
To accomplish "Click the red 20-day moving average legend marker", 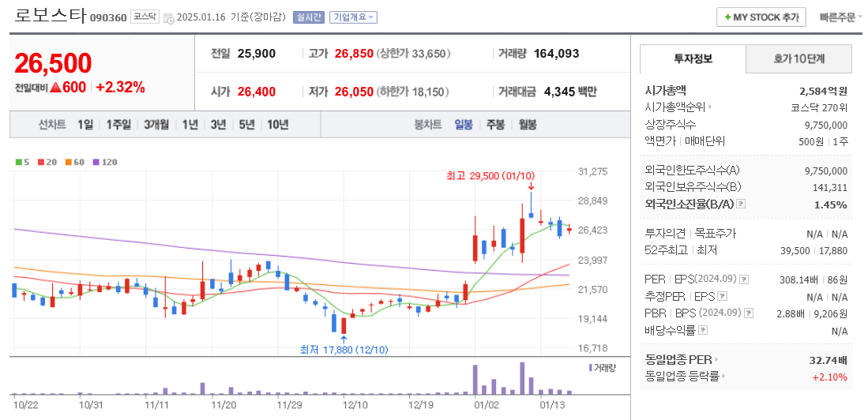I will [40, 162].
